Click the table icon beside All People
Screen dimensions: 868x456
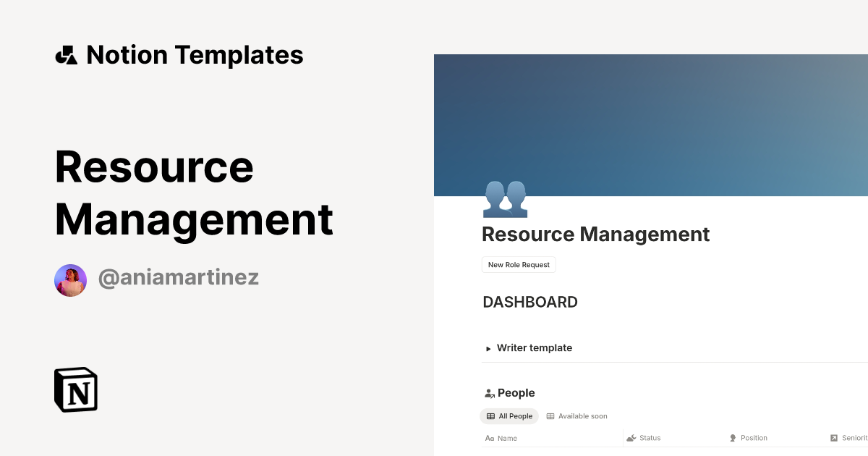pos(491,416)
